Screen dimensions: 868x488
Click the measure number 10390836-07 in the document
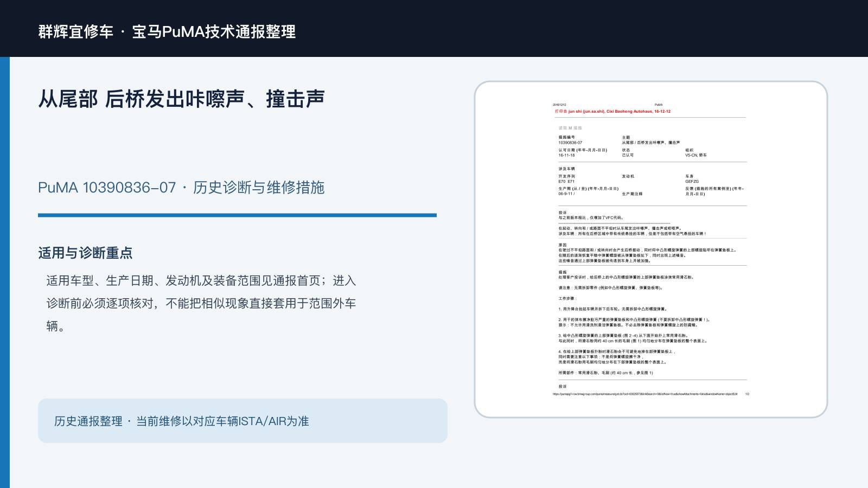click(570, 143)
